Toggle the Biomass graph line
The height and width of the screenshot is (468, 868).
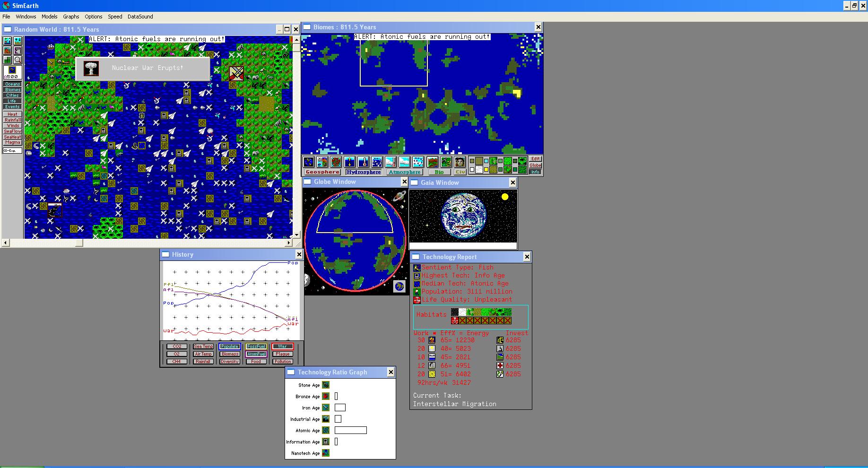(x=230, y=354)
